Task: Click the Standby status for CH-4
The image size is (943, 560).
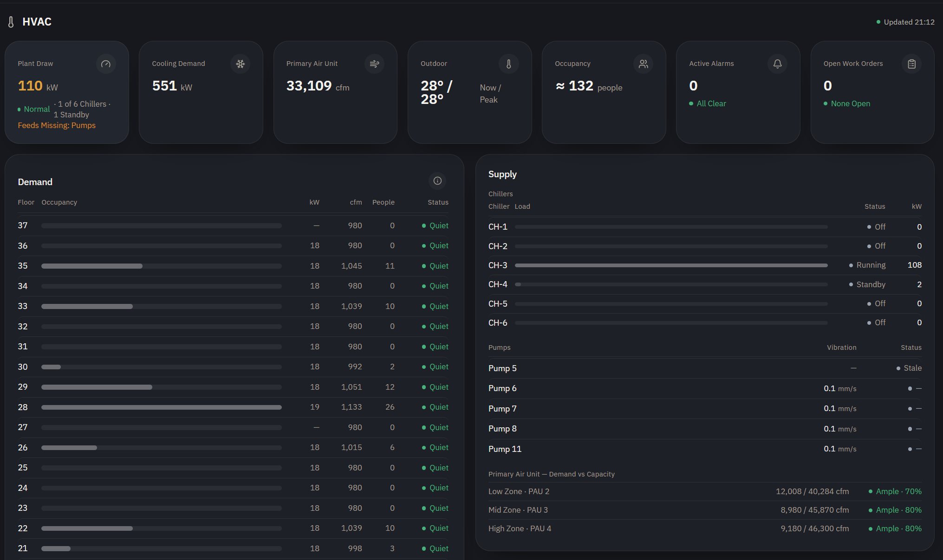Action: 867,284
